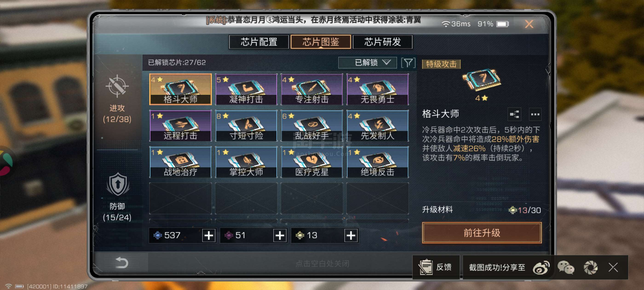
Task: Open the filter funnel icon
Action: pos(408,63)
